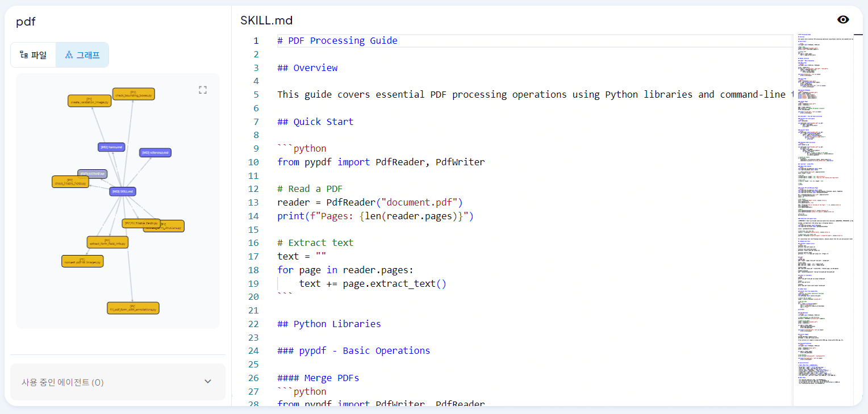Click the '## Overview' heading line

point(307,68)
